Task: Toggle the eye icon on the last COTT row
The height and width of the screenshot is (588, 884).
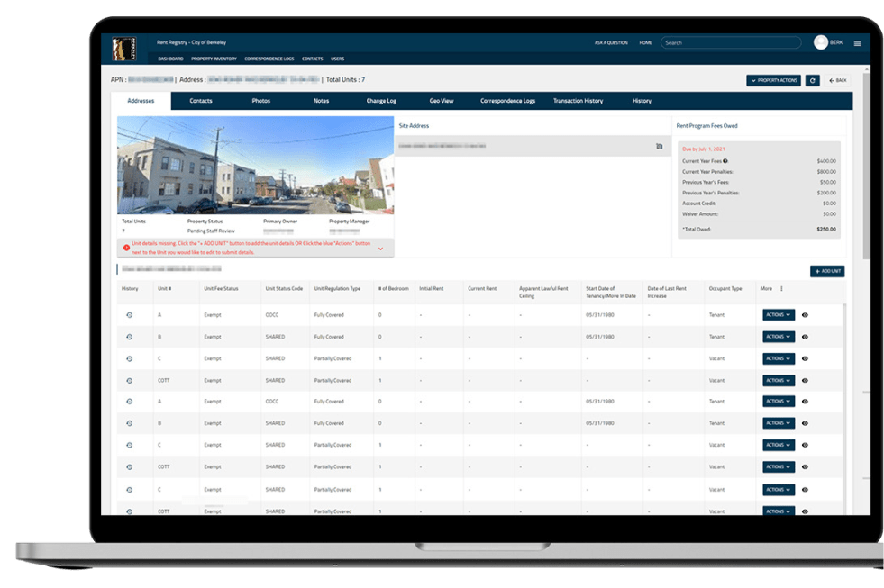Action: point(805,511)
